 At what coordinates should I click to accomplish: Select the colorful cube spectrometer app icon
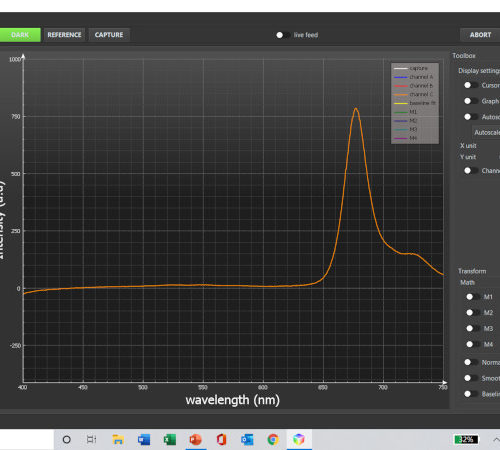click(299, 440)
